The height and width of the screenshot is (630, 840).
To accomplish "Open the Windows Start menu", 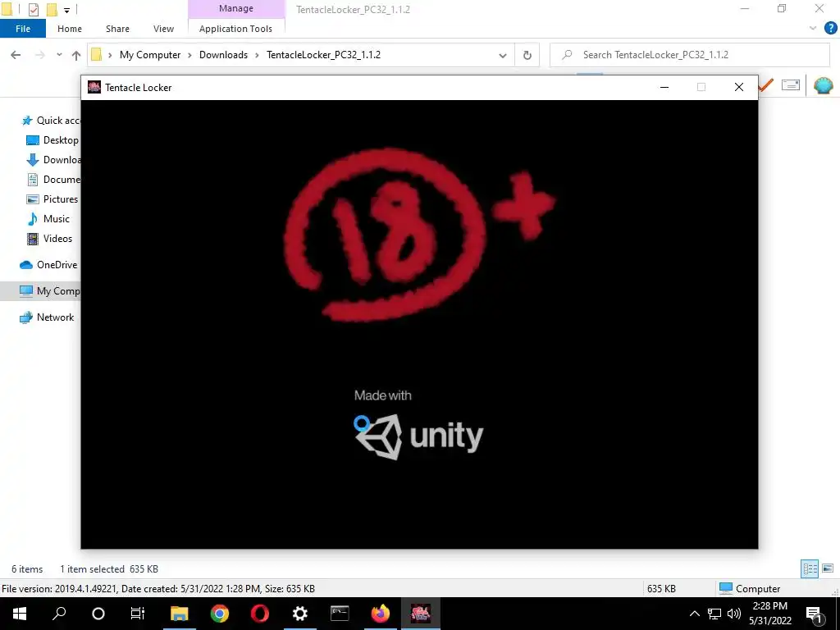I will coord(20,614).
